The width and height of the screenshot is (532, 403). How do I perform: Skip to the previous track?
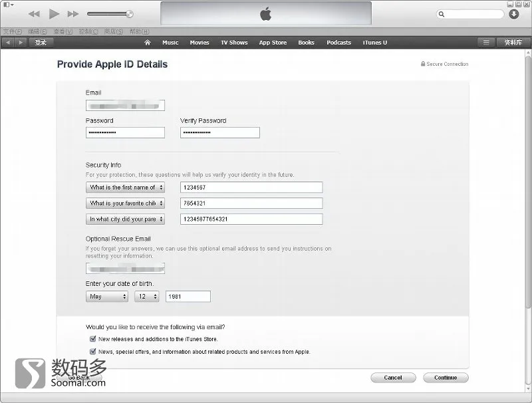pyautogui.click(x=34, y=14)
